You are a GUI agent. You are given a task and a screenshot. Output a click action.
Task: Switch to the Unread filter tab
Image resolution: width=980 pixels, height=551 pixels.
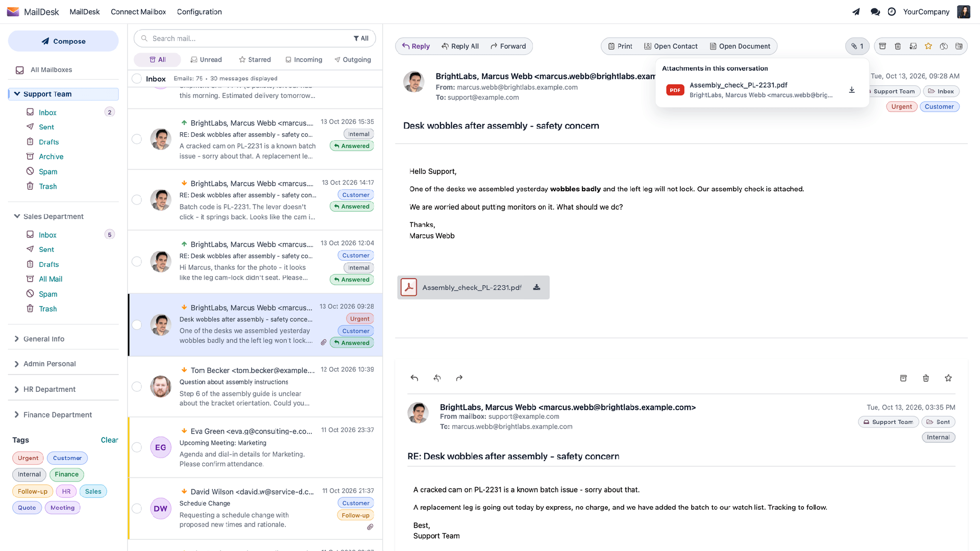click(206, 60)
